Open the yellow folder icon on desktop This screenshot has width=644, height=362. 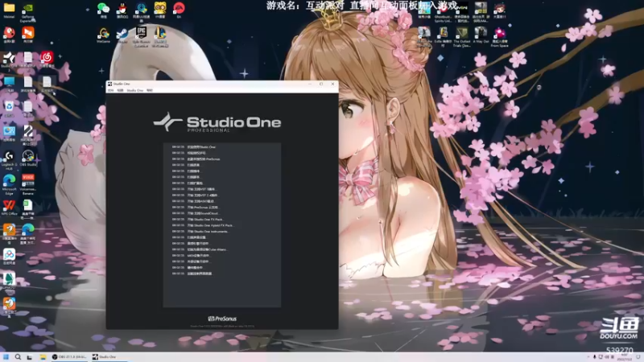click(x=9, y=10)
